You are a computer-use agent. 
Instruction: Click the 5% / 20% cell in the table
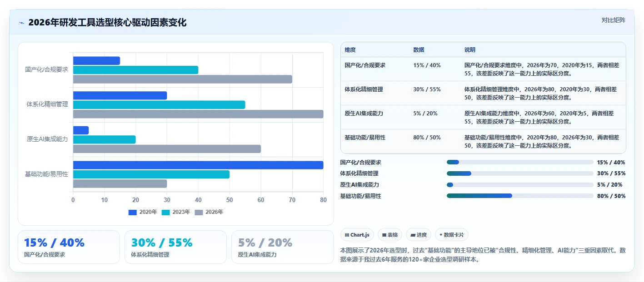pyautogui.click(x=425, y=113)
